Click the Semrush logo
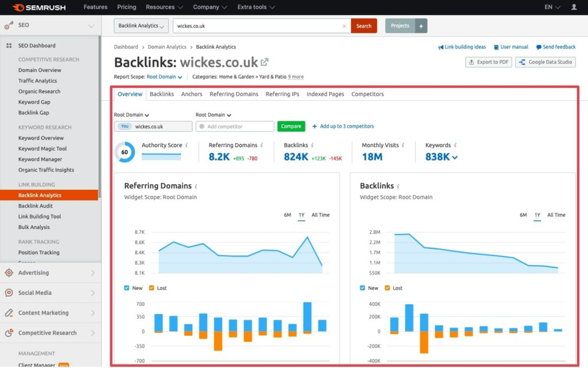588x368 pixels. [x=39, y=7]
